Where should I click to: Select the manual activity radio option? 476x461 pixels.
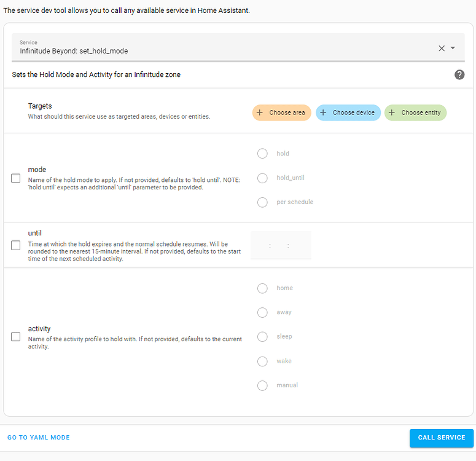262,385
